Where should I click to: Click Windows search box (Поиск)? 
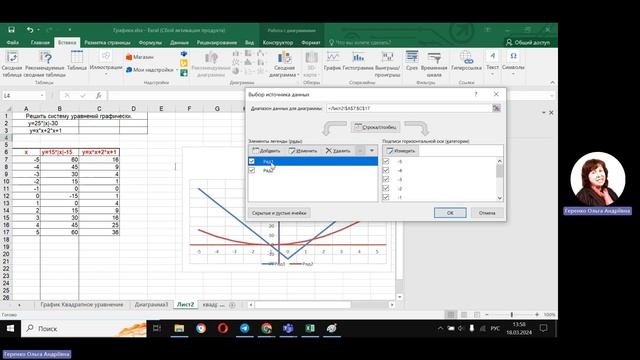84,328
